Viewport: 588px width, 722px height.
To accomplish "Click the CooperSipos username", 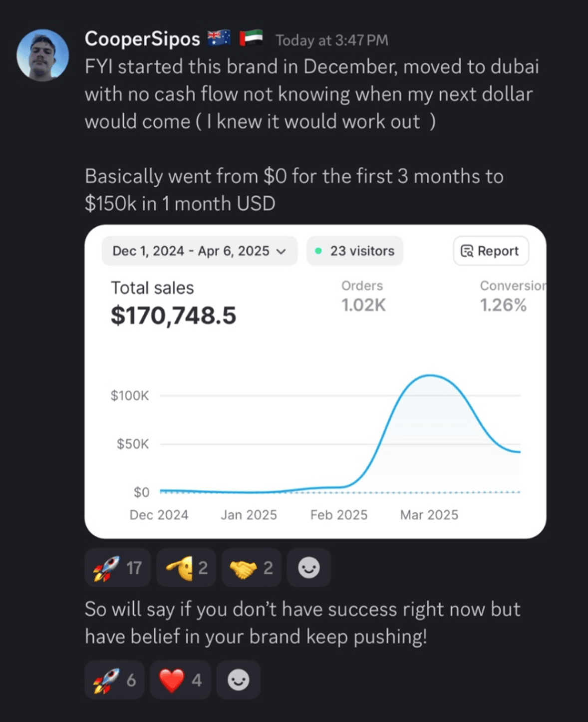I will point(142,39).
